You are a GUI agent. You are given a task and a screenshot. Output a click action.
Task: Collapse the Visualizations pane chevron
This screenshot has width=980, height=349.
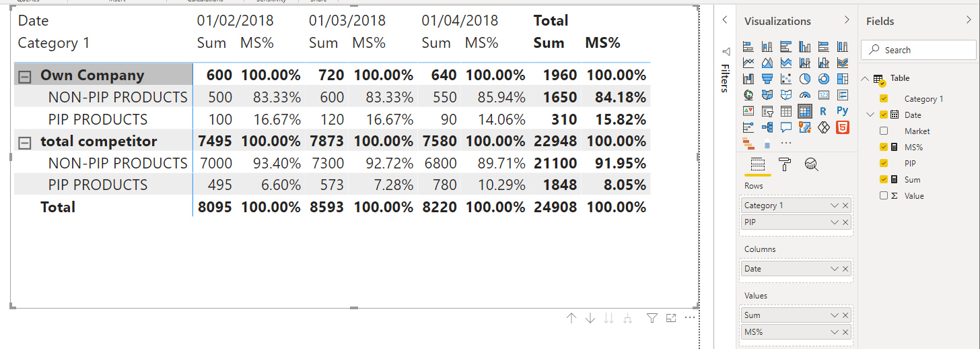pos(847,20)
